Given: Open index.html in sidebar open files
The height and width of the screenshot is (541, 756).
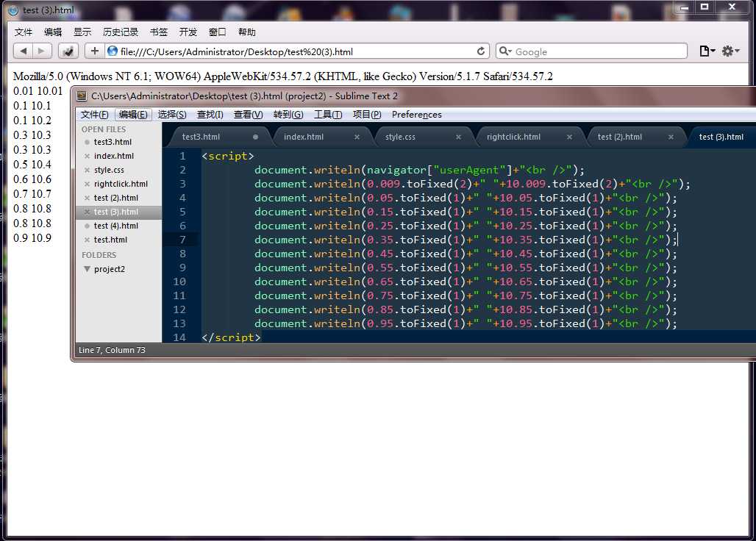Looking at the screenshot, I should coord(114,156).
